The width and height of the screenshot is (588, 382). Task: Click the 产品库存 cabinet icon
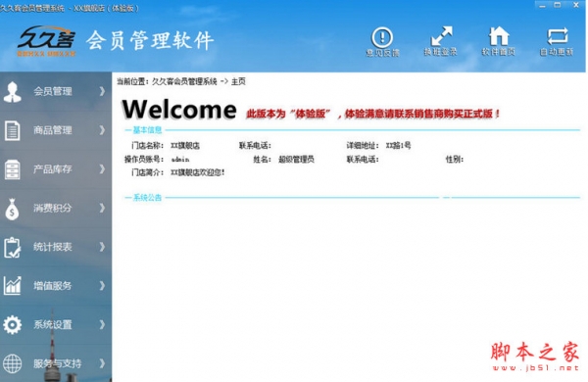tap(13, 169)
